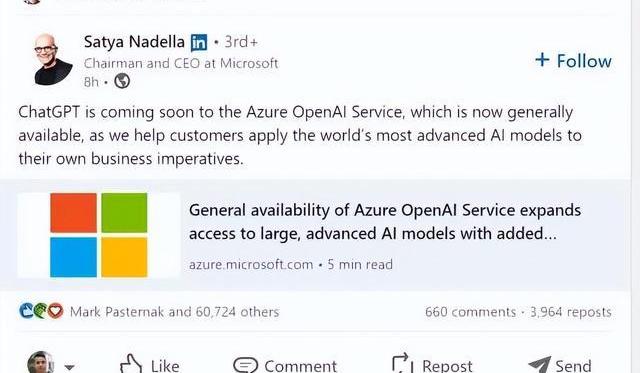Screen dimensions: 640x373
Task: Like the post with thumbs up
Action: 149,364
